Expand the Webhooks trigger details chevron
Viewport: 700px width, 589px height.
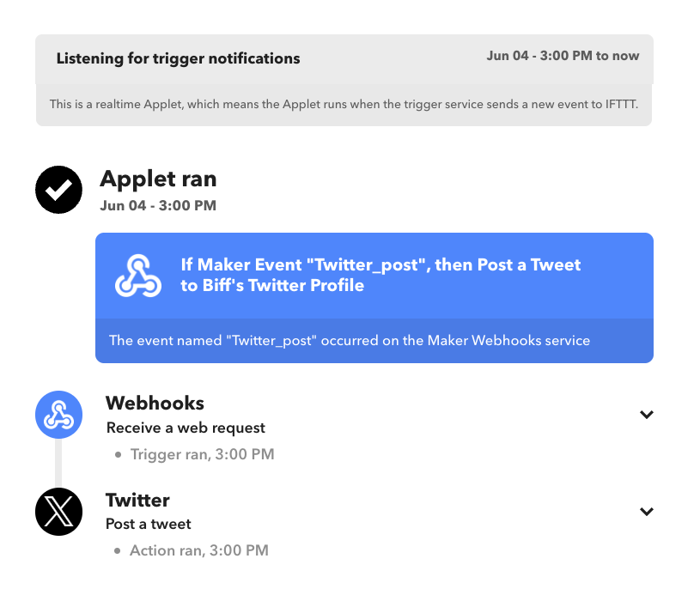(x=646, y=415)
